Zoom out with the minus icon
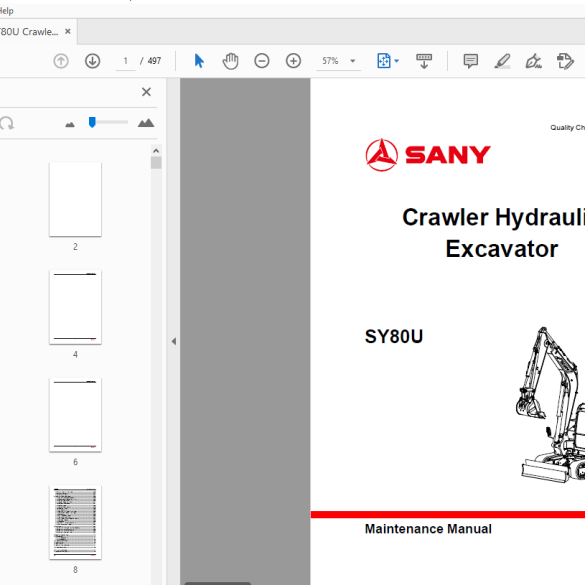 point(262,61)
